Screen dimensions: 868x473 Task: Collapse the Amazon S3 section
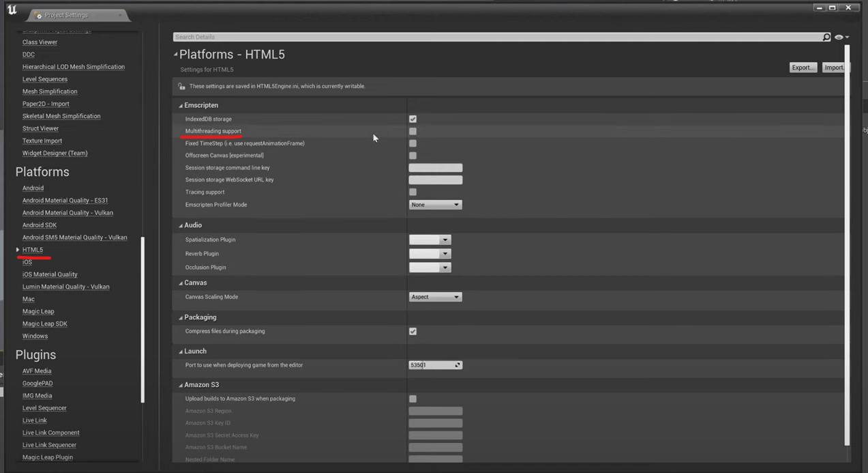pos(181,385)
